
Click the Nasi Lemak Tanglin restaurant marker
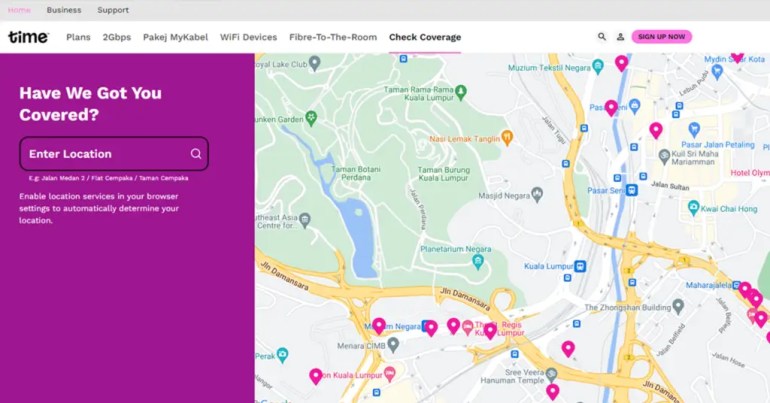pyautogui.click(x=507, y=138)
